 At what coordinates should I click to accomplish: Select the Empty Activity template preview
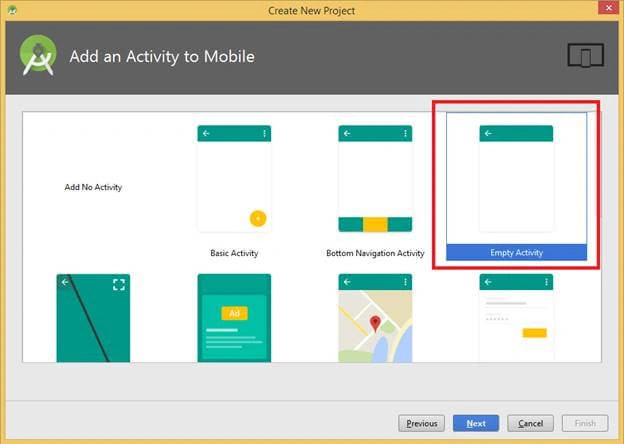coord(516,179)
